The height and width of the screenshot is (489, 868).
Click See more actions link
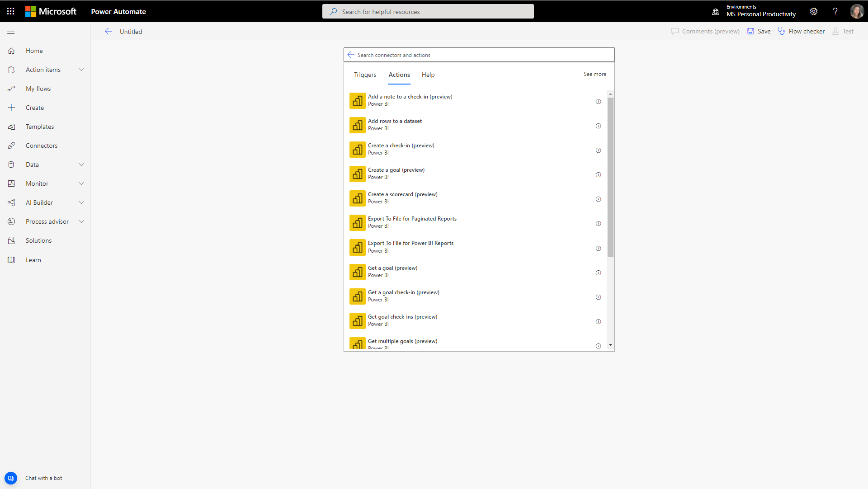(594, 73)
